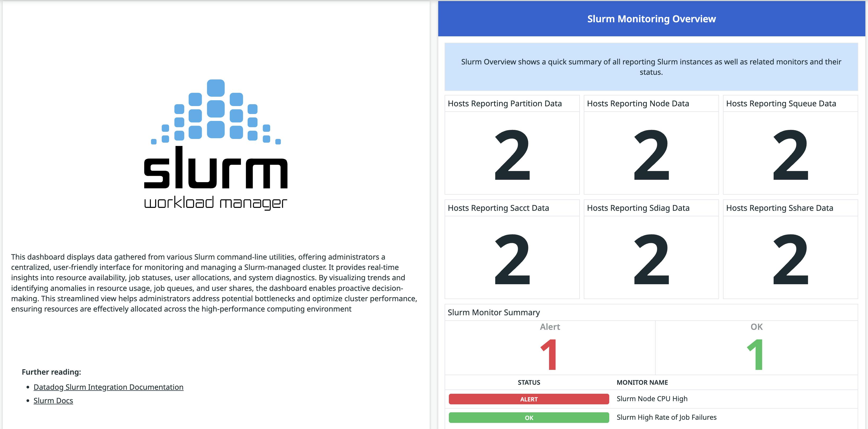Click Hosts Reporting Sshare Data title
The height and width of the screenshot is (429, 868).
(779, 208)
